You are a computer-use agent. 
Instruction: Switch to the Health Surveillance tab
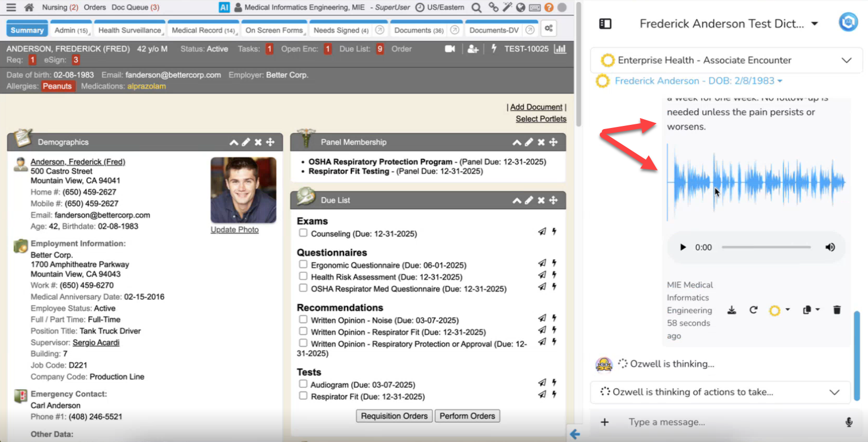pos(130,30)
